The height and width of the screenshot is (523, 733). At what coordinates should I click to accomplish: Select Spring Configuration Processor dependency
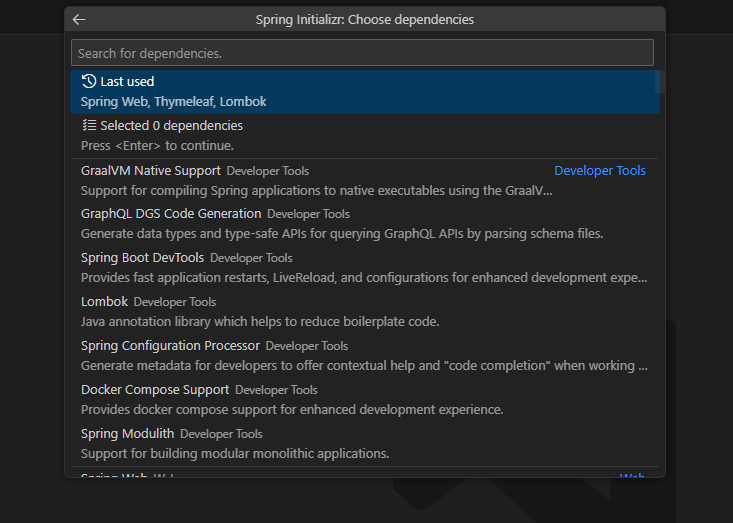[365, 355]
